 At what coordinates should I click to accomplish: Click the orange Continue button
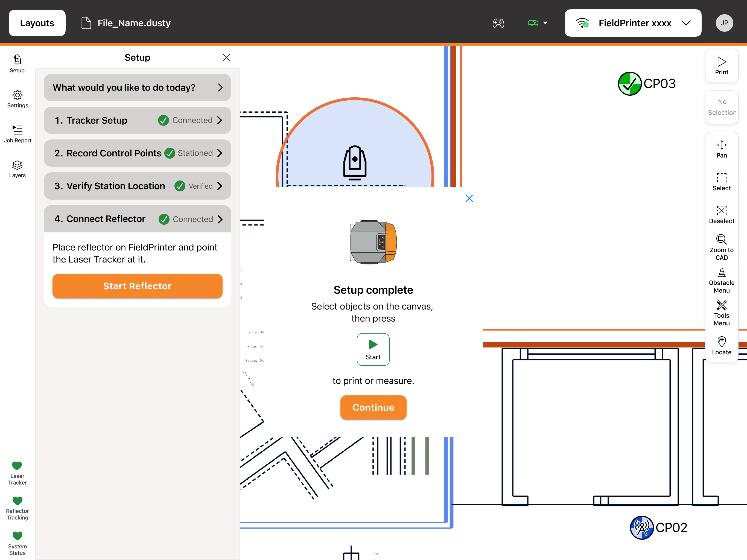coord(373,407)
